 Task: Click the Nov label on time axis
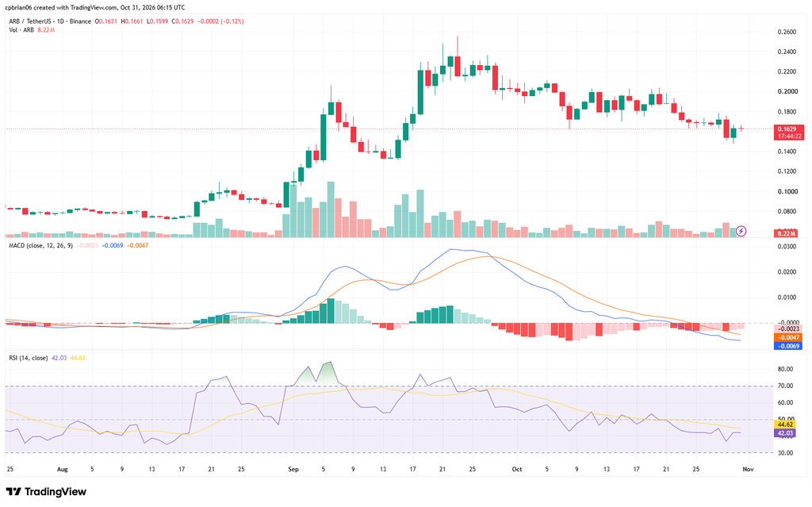pyautogui.click(x=747, y=470)
